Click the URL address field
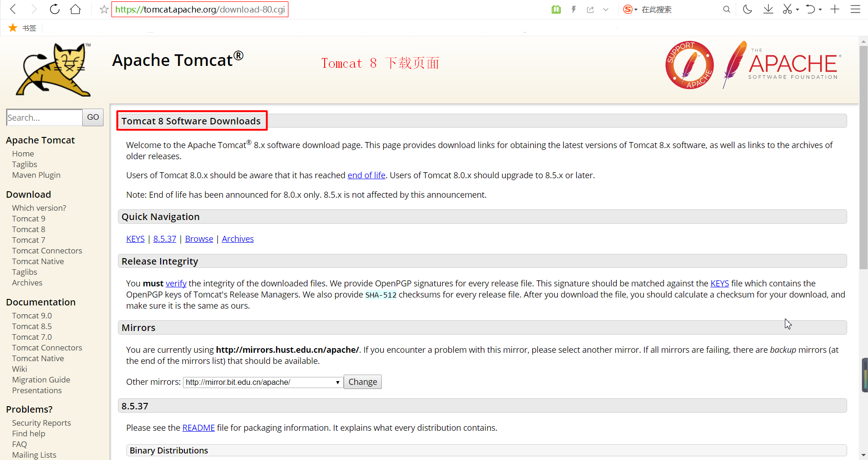This screenshot has width=868, height=460. [200, 9]
